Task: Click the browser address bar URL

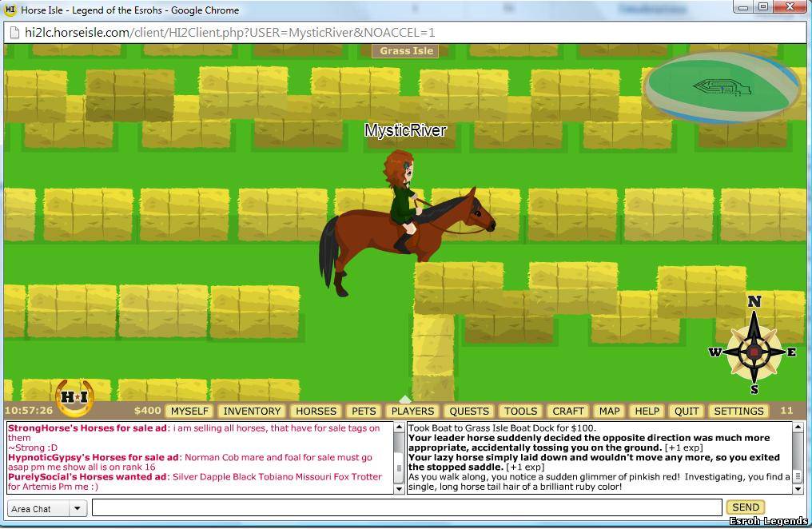Action: [230, 33]
